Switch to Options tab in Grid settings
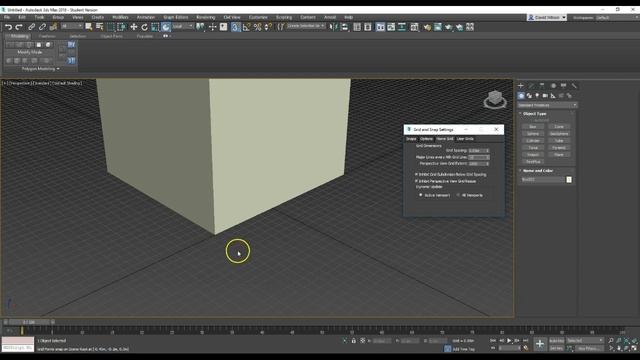 pyautogui.click(x=426, y=139)
